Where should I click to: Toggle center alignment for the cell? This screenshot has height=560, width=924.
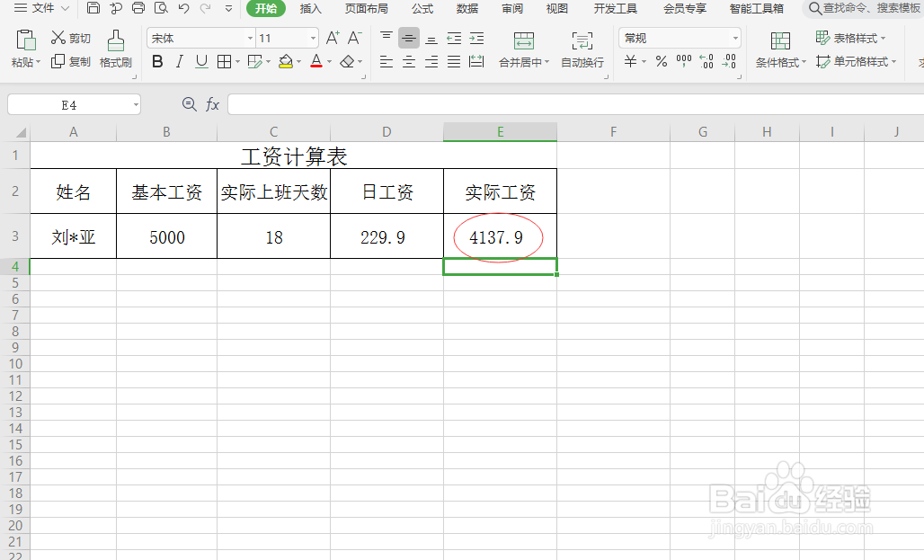(x=409, y=62)
